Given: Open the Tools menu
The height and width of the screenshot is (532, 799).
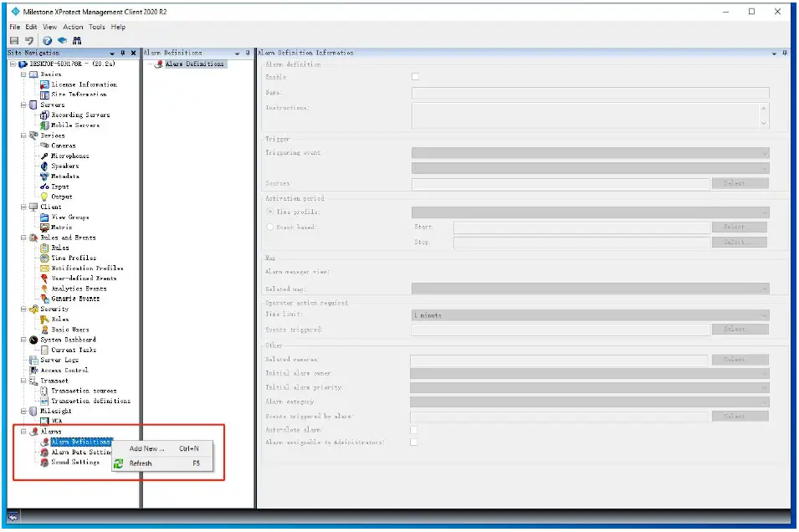Looking at the screenshot, I should coord(96,26).
